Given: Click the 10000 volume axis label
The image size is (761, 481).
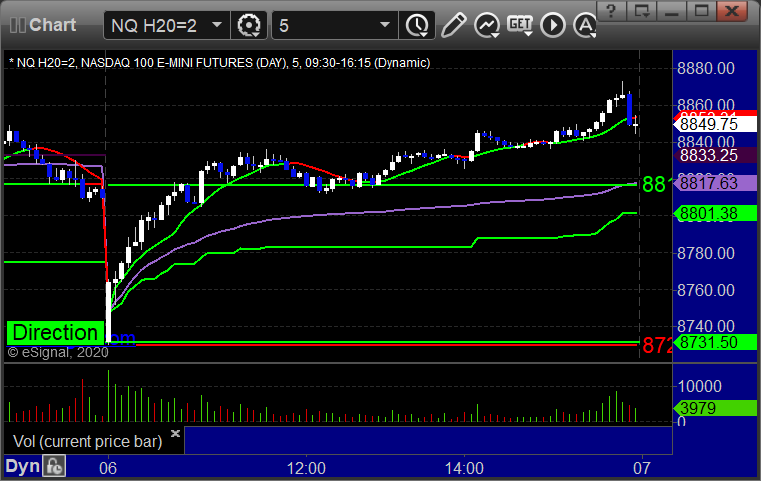Looking at the screenshot, I should click(699, 386).
